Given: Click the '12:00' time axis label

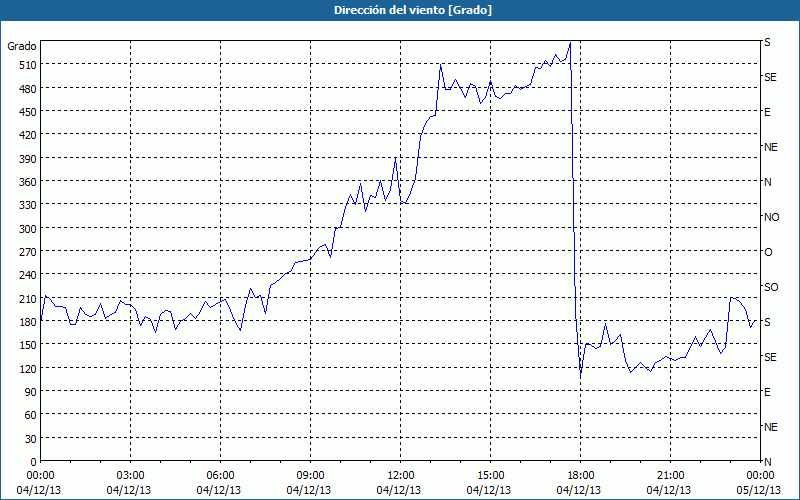Looking at the screenshot, I should click(401, 476).
